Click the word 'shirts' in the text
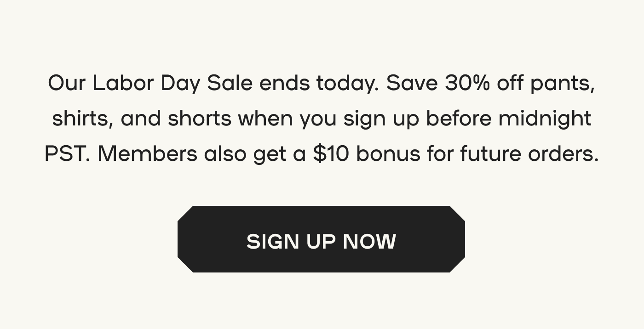This screenshot has height=329, width=644. (x=80, y=118)
